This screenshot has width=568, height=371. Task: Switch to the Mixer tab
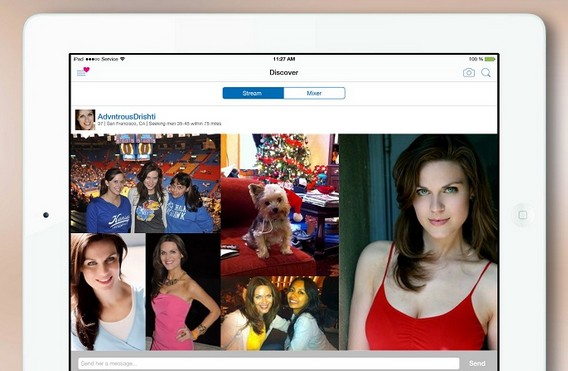(x=314, y=93)
